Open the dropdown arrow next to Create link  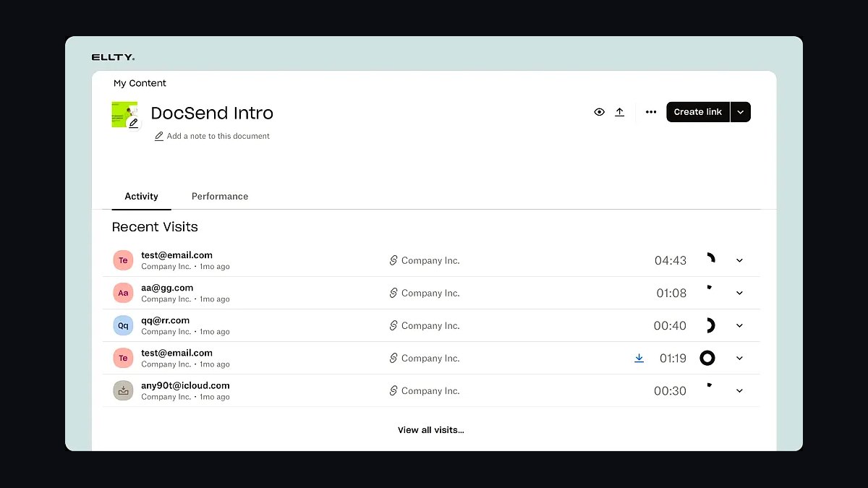(x=741, y=112)
